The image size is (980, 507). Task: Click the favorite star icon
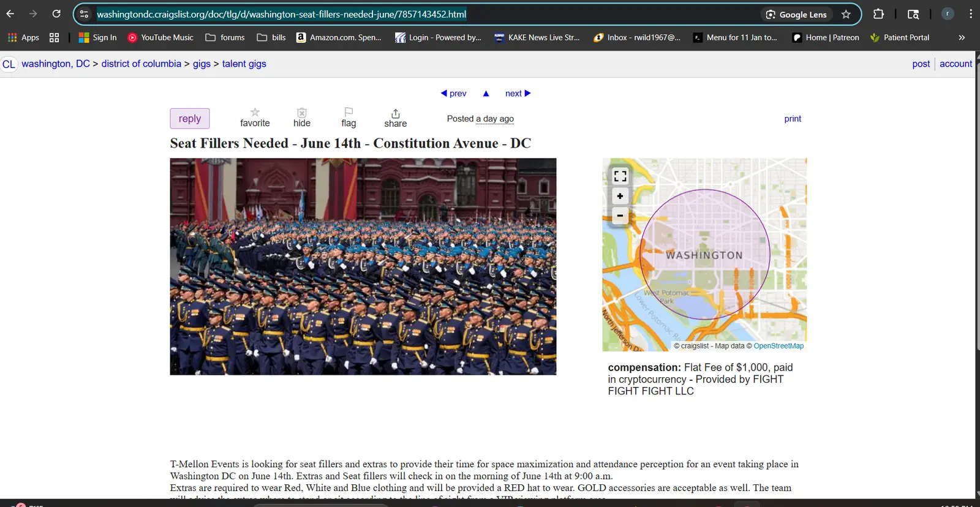255,113
